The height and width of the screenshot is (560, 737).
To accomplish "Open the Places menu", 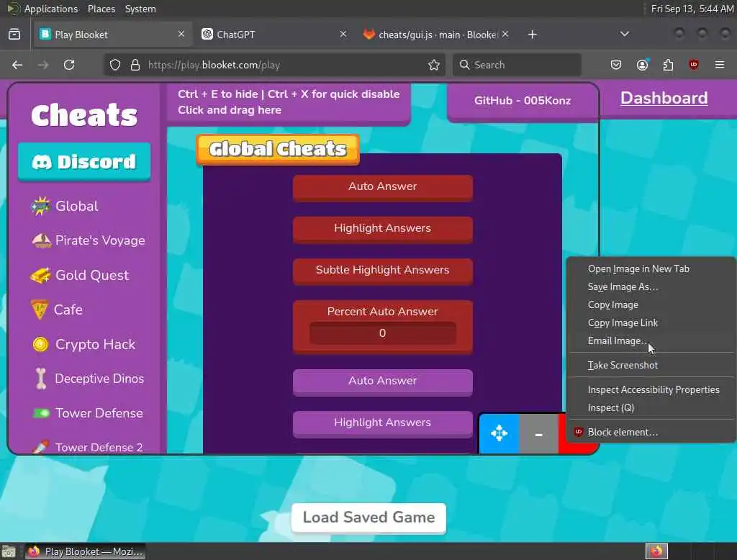I will [101, 9].
